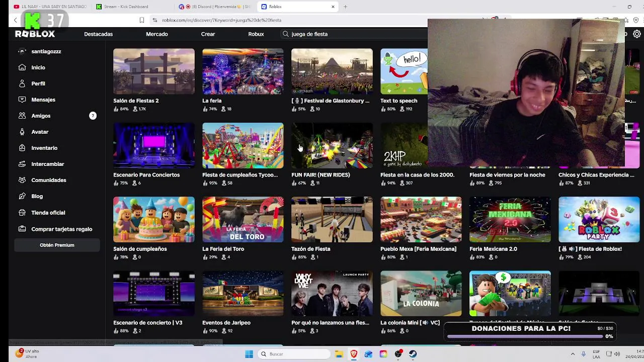This screenshot has width=644, height=362.
Task: Click the browser bookmark icon
Action: click(142, 20)
